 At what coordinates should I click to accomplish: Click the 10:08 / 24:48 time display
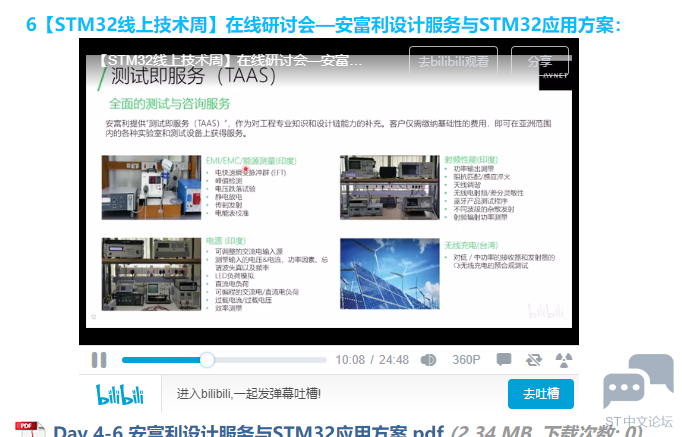372,360
